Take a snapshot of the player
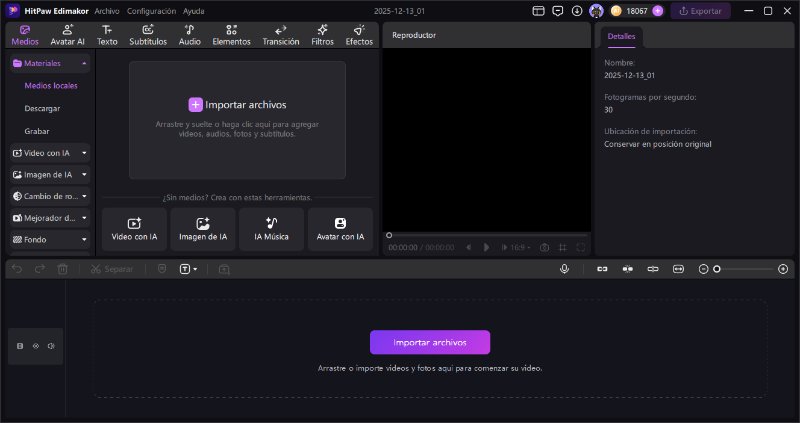This screenshot has height=423, width=800. 544,247
